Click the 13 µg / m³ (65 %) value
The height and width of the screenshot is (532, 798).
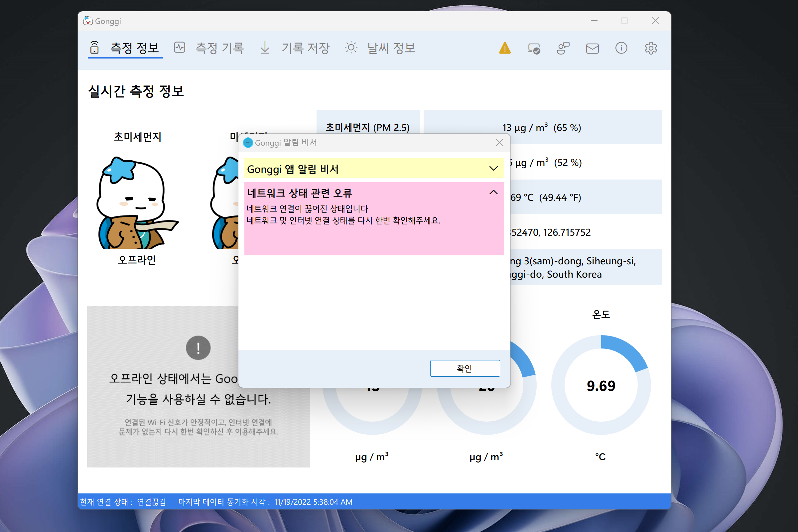pos(542,128)
